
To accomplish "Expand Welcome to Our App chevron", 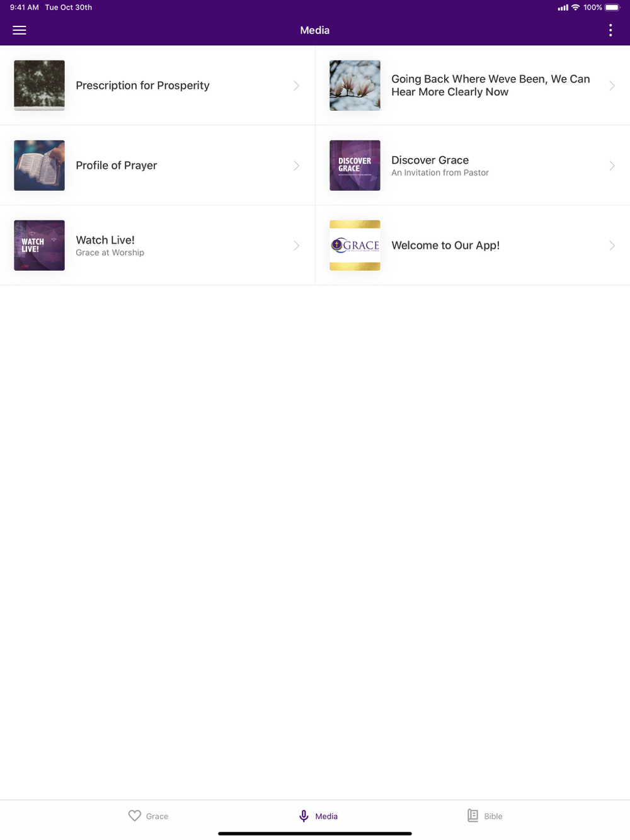I will coord(612,246).
